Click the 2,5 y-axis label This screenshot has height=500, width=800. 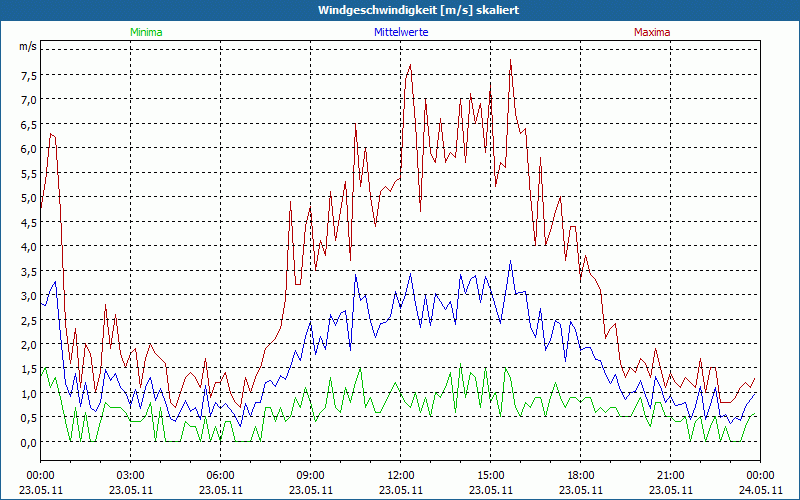[29, 320]
